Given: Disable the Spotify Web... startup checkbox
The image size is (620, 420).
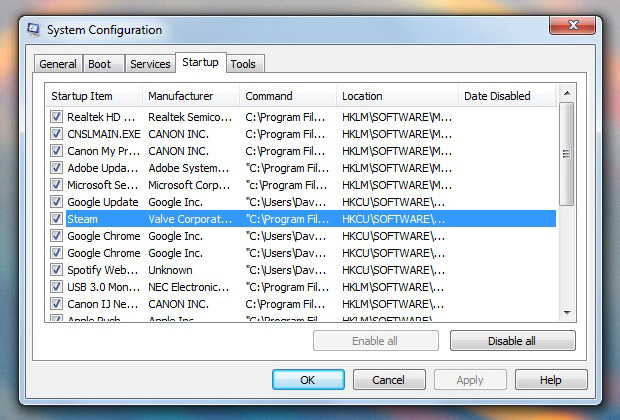Looking at the screenshot, I should (x=56, y=270).
